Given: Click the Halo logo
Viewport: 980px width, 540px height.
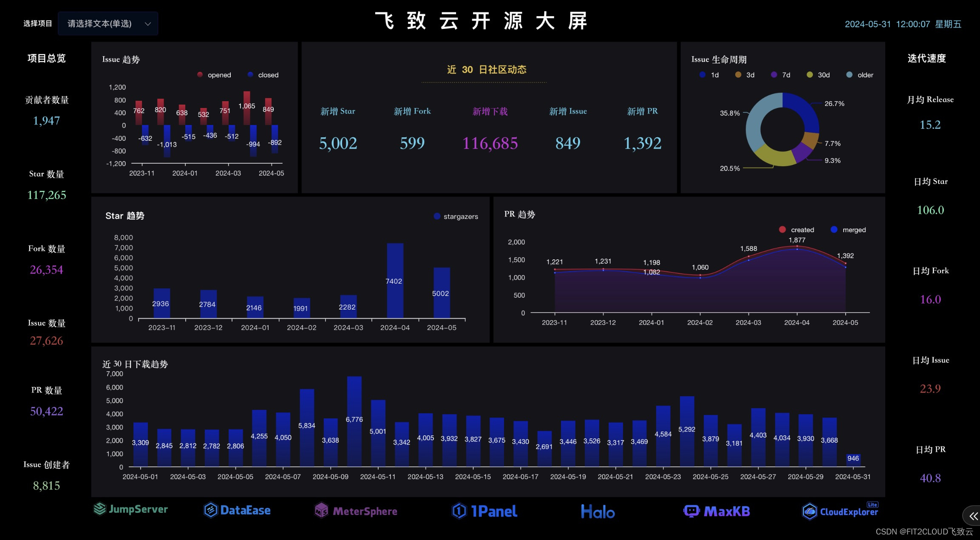Looking at the screenshot, I should [x=598, y=512].
